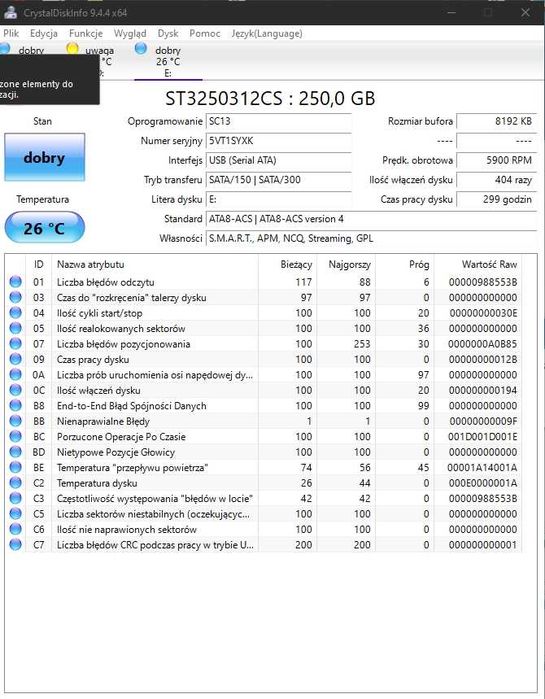Open the Funkcje menu

pos(86,33)
